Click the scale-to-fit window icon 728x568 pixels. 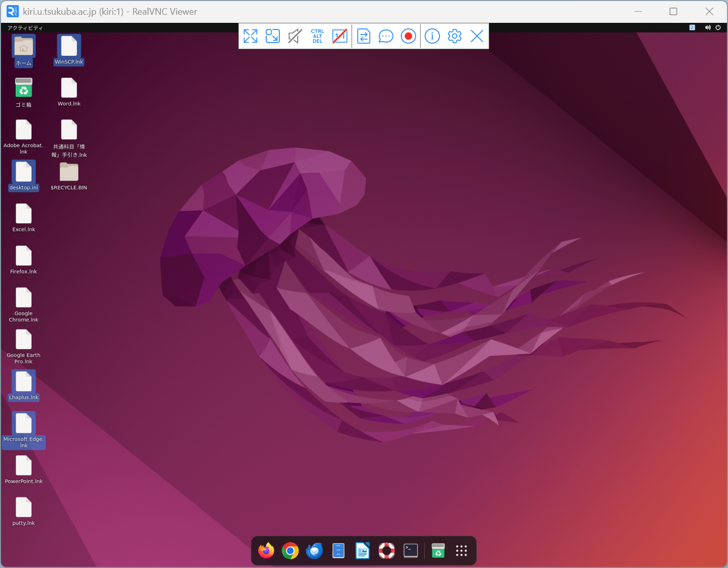coord(273,36)
